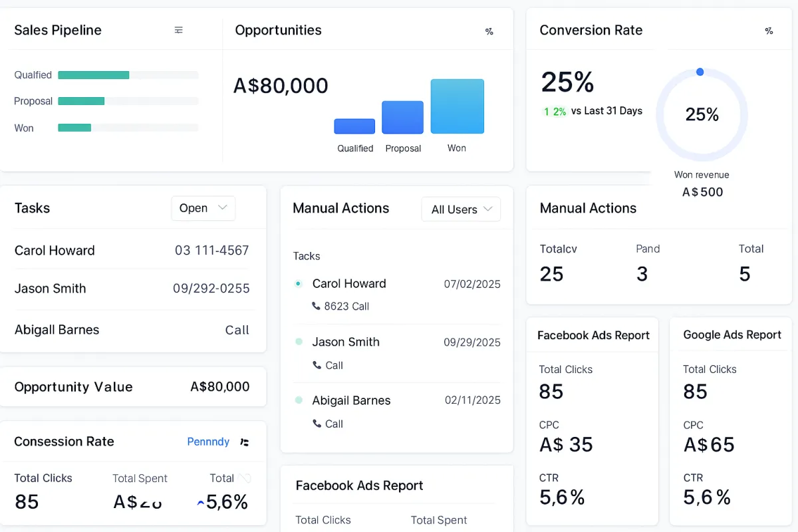Screen dimensions: 798x532
Task: Click the Google Ads Report heading
Action: [732, 335]
